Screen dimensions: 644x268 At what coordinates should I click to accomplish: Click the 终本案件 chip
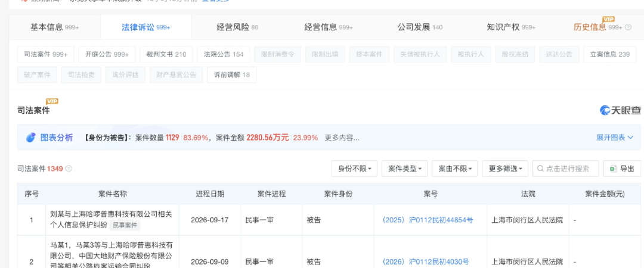(369, 54)
